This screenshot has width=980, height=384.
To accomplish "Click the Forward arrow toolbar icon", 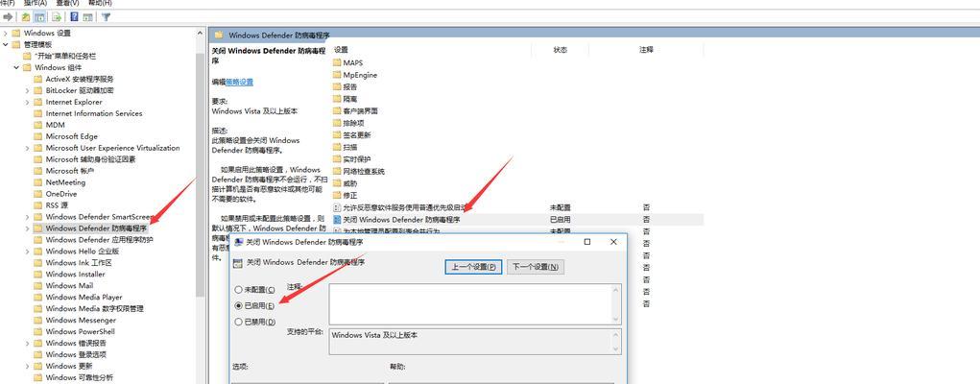I will point(8,17).
